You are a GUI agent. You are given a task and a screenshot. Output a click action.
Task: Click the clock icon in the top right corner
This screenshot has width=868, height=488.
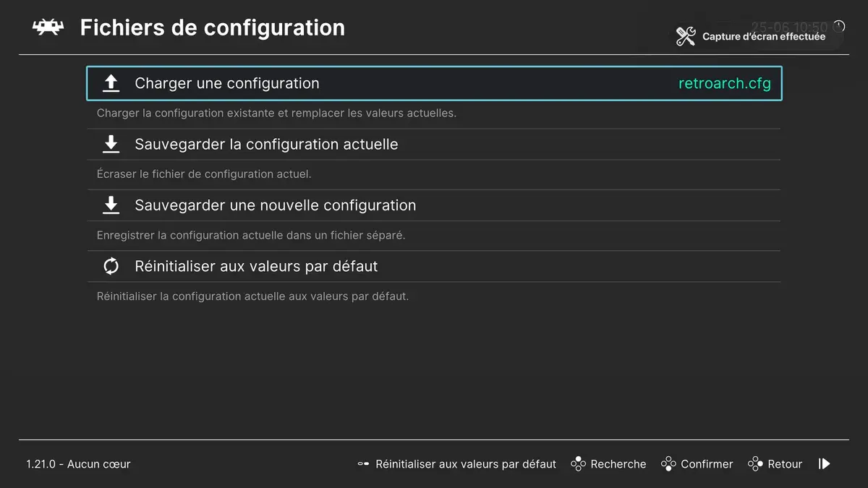838,25
